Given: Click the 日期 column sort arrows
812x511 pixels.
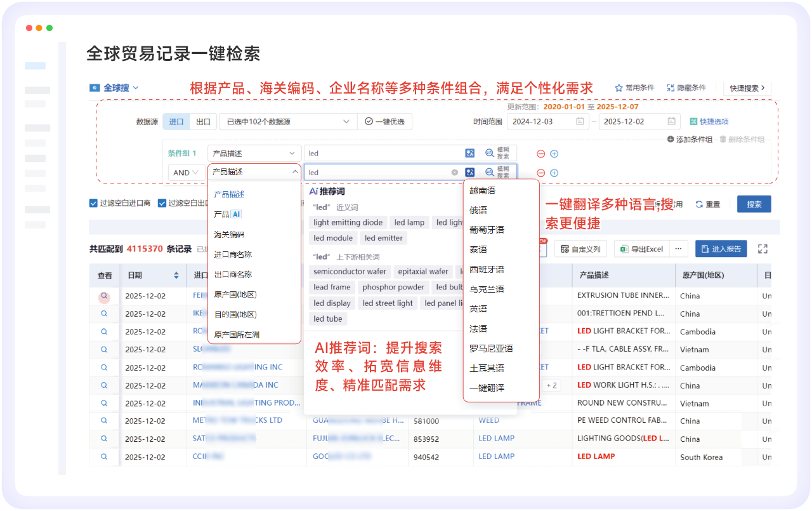Looking at the screenshot, I should click(x=176, y=275).
